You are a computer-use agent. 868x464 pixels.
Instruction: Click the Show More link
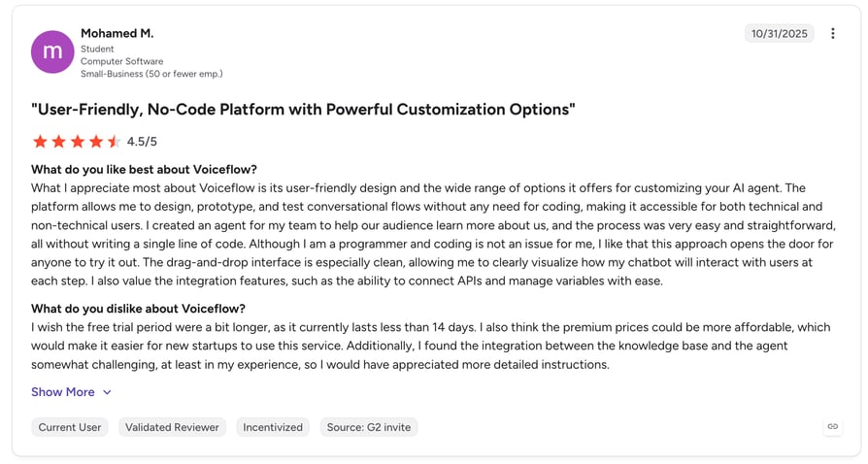[x=62, y=392]
